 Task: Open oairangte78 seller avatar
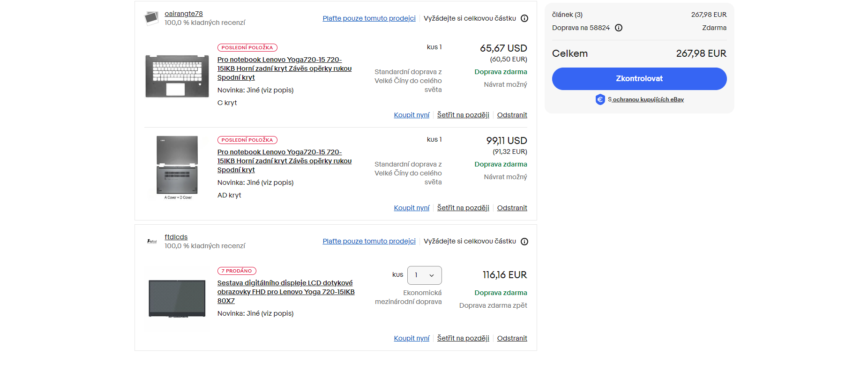(x=151, y=18)
